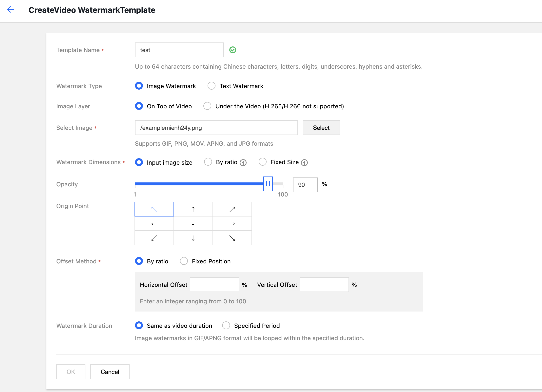Screen dimensions: 542x392
Task: Select bottom-center origin point arrow
Action: (x=193, y=238)
